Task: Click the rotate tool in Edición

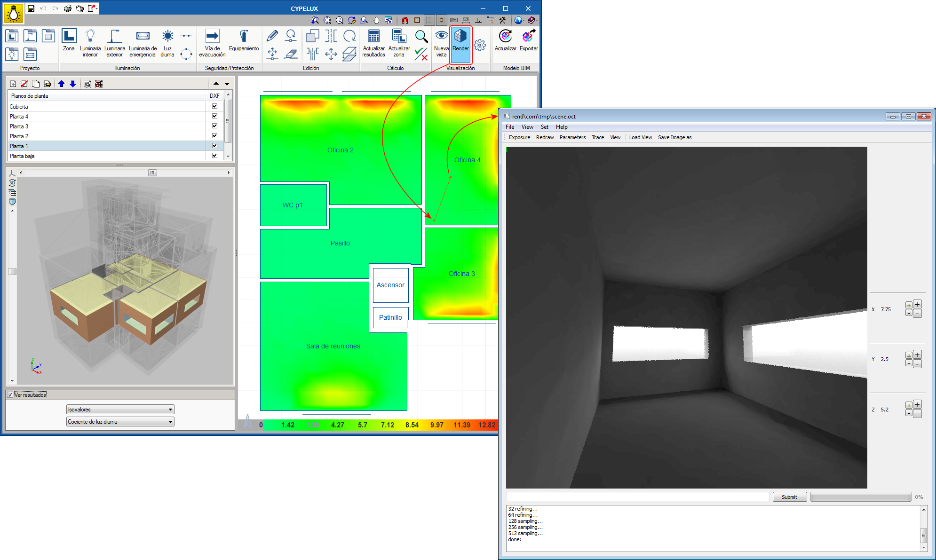Action: 349,36
